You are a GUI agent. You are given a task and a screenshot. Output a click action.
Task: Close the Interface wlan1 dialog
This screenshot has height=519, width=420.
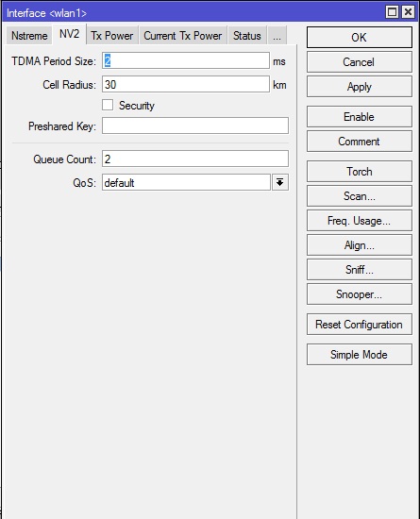pos(408,12)
